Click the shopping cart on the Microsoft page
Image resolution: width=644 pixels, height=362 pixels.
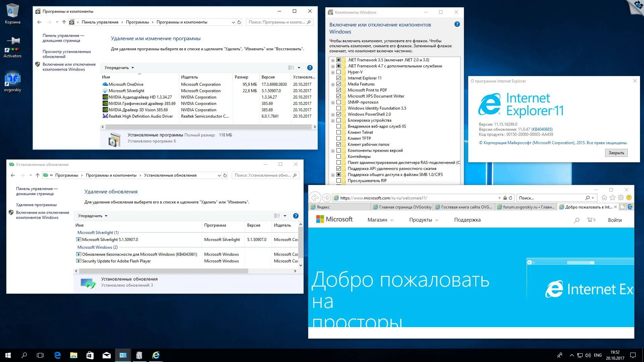pos(590,220)
